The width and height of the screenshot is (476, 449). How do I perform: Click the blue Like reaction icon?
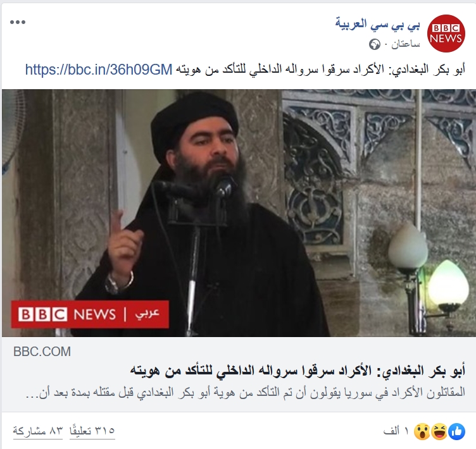(x=456, y=431)
